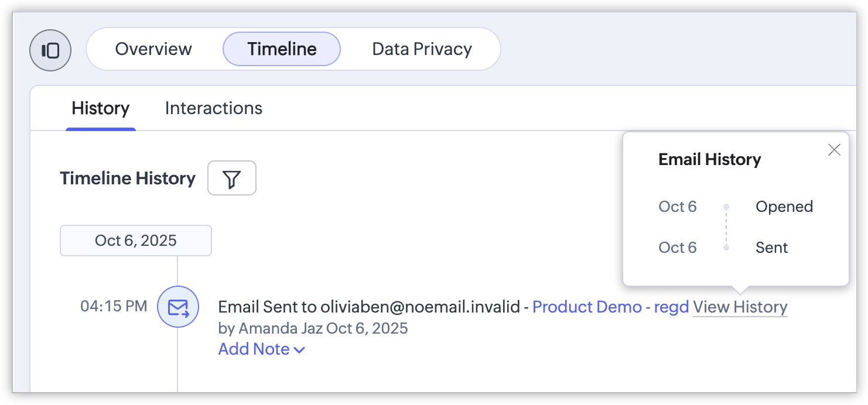The image size is (868, 405).
Task: Toggle the sidebar panel icon
Action: 50,50
